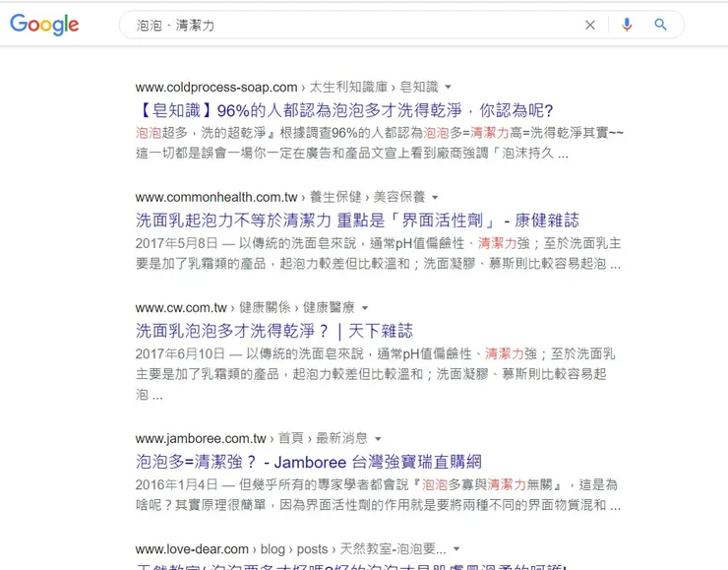Open result 洗面乳泡泡多才洗得乾淨？天下雜誌

pyautogui.click(x=273, y=331)
